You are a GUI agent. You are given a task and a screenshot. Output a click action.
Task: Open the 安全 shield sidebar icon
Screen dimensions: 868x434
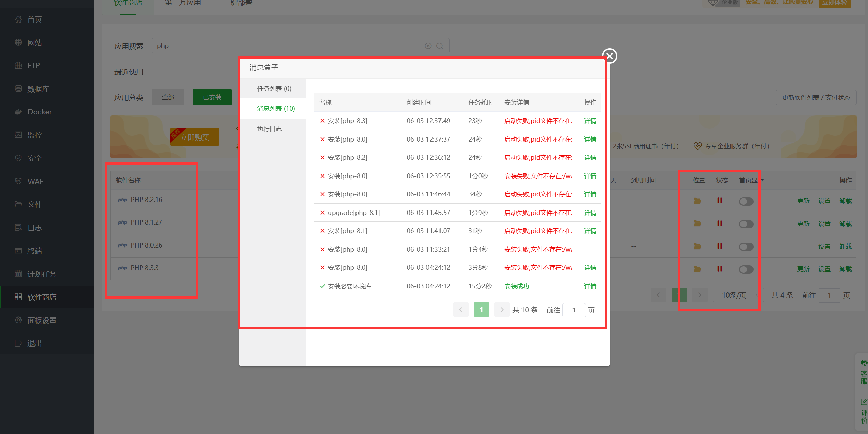[19, 158]
